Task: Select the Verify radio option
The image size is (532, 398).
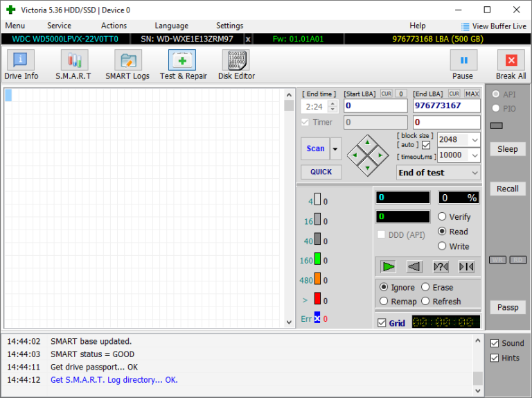Action: (442, 217)
